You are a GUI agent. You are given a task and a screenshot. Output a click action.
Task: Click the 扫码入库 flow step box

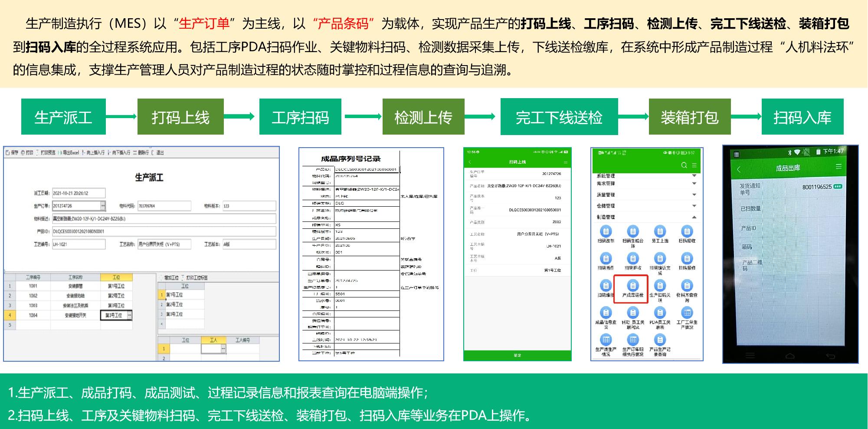click(x=802, y=117)
